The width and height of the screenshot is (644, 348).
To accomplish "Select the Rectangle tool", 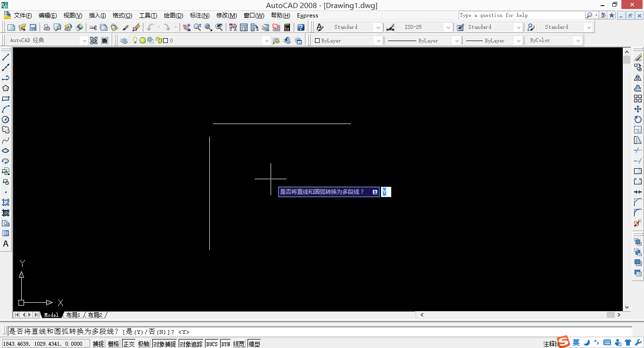I will tap(6, 99).
